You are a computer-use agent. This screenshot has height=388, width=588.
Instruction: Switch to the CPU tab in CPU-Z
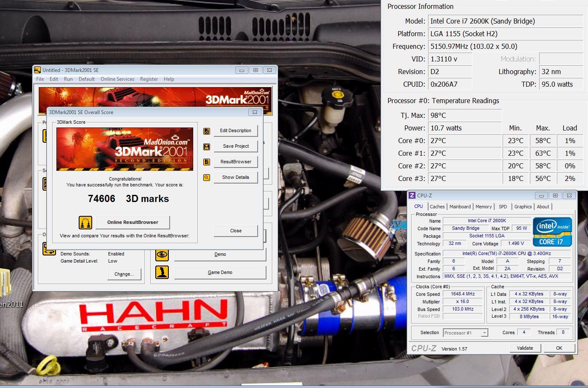418,206
